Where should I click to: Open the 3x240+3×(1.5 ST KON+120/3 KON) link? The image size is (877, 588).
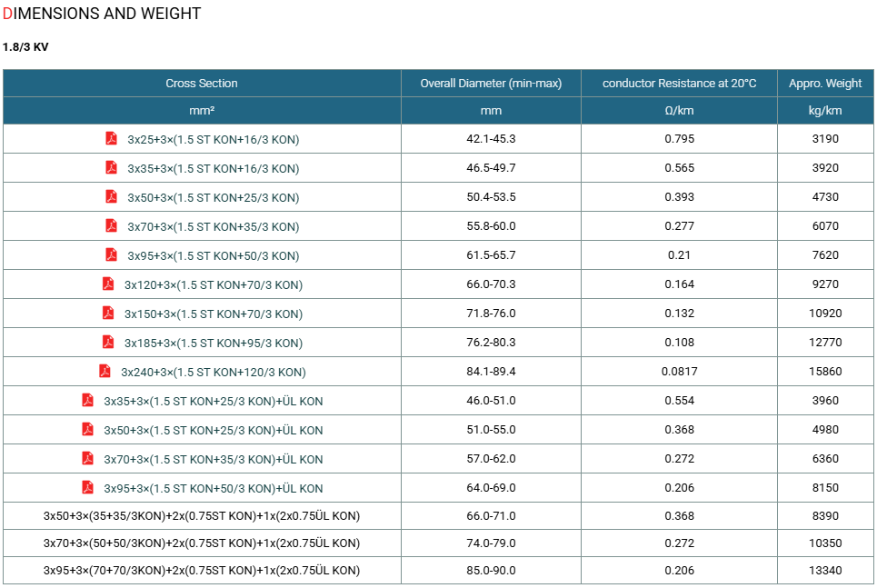[x=213, y=372]
